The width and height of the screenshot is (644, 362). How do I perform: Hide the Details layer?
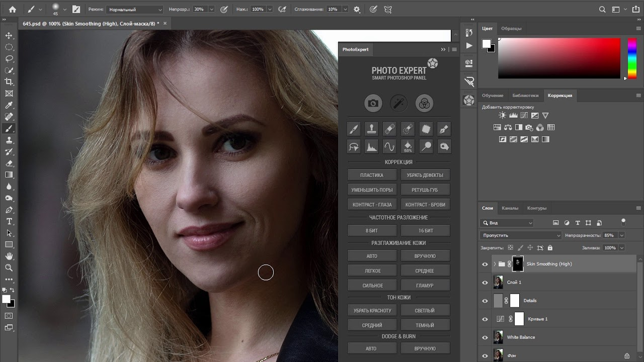pyautogui.click(x=485, y=301)
